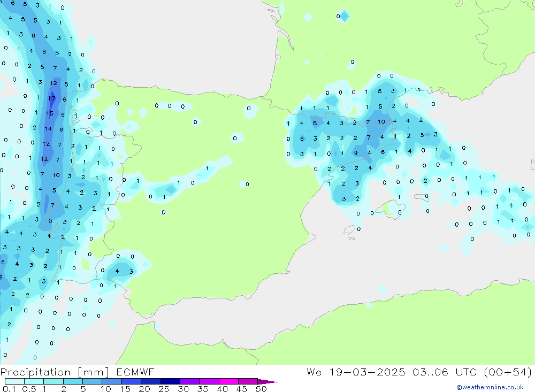Image resolution: width=535 pixels, height=392 pixels.
Task: Click the ECMWF model label
Action: click(135, 372)
